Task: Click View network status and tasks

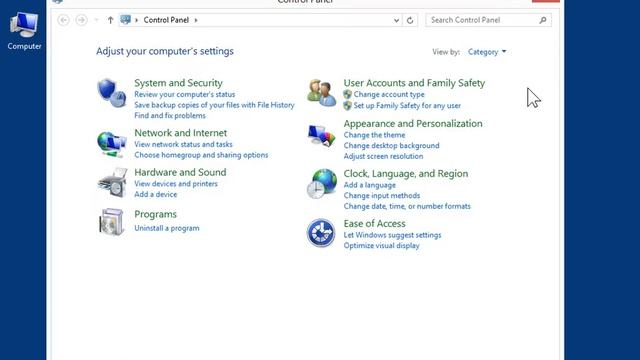Action: tap(183, 144)
